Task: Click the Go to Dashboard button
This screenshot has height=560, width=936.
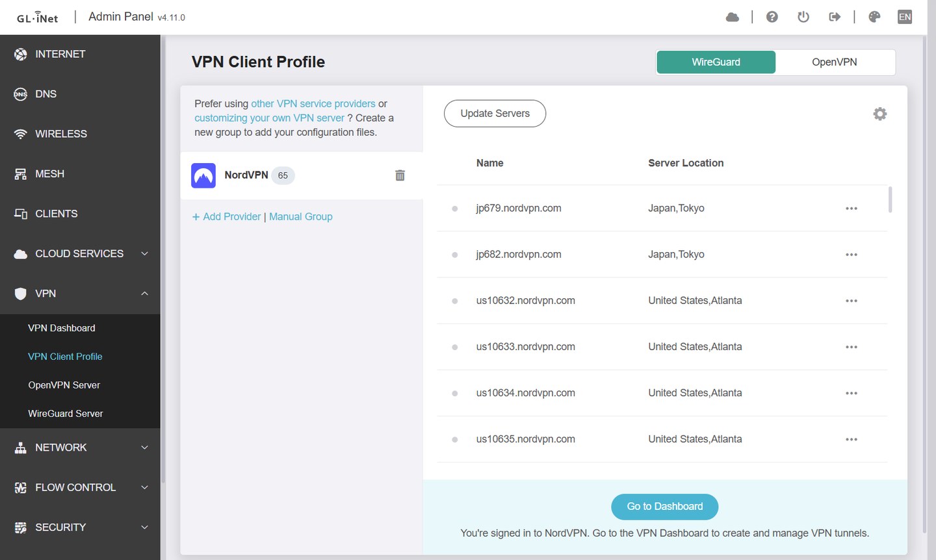Action: click(665, 507)
